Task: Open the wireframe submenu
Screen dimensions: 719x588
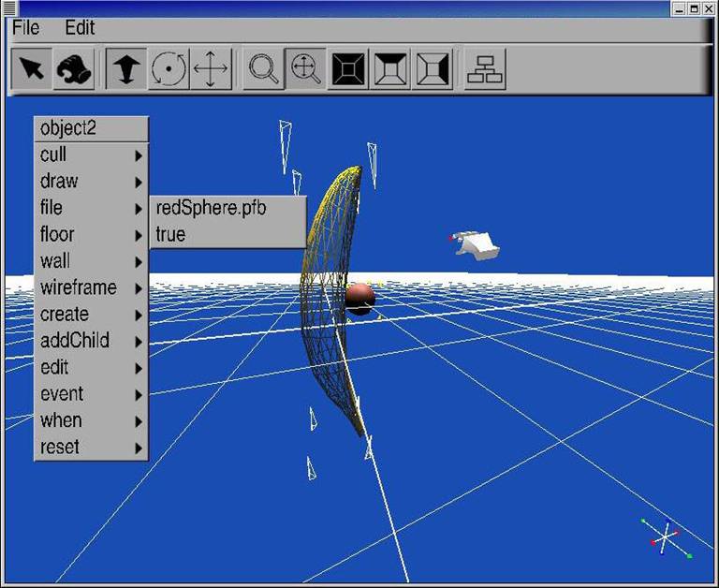Action: (x=91, y=288)
